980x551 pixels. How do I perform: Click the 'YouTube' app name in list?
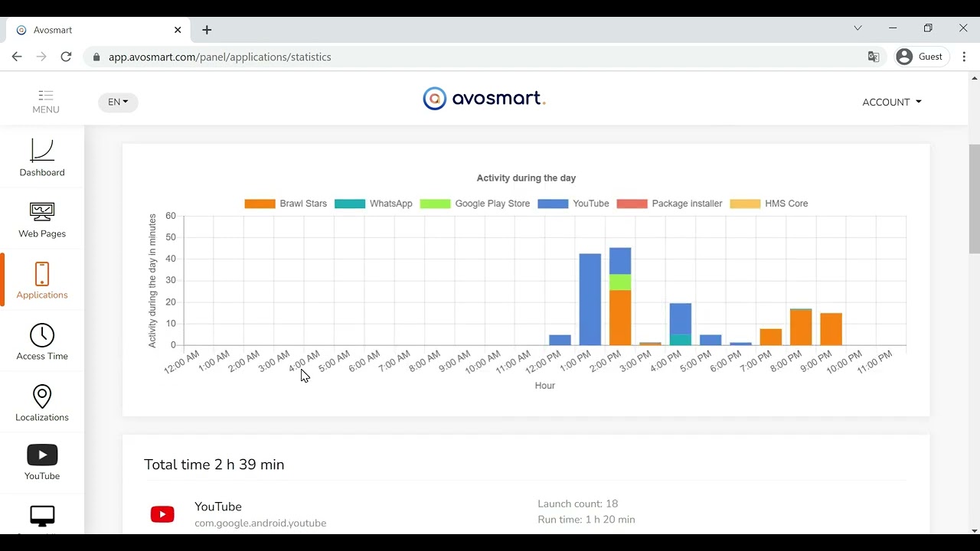point(218,507)
